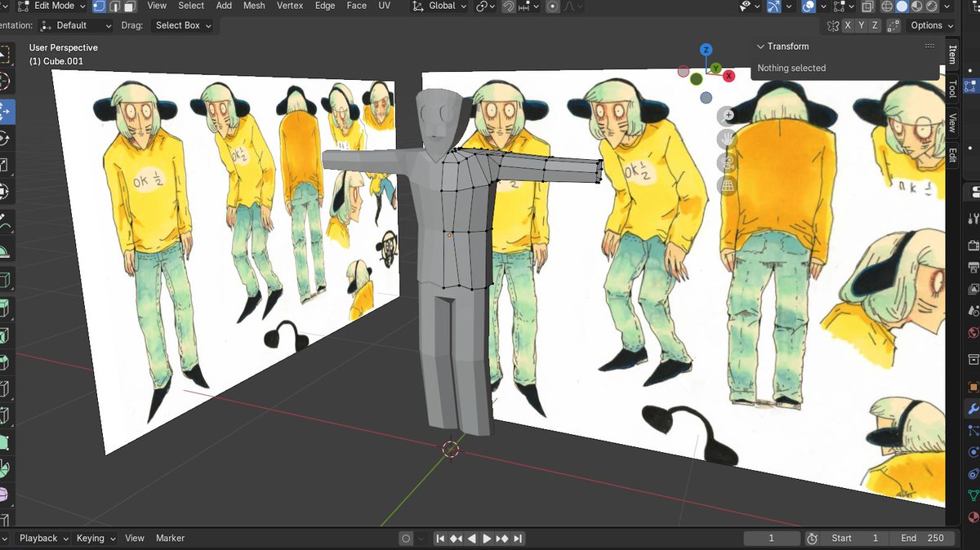Open the Mesh menu
980x550 pixels.
[254, 6]
